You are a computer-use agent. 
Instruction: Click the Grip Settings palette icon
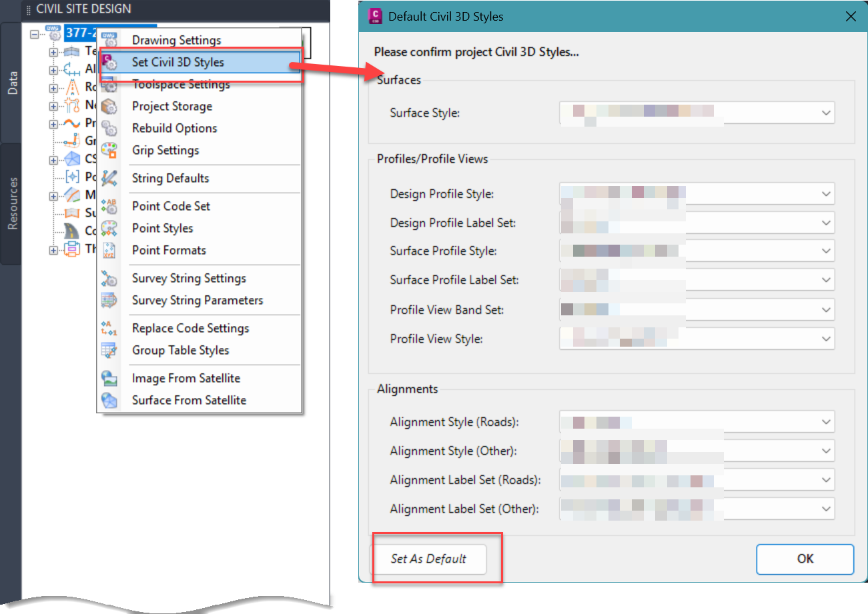(109, 150)
